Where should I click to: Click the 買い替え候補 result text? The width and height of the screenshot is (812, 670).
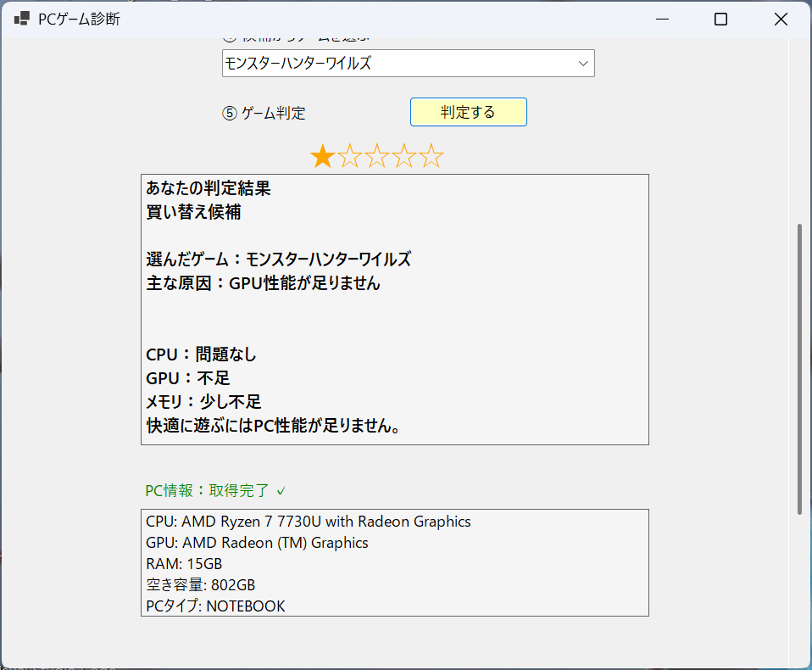194,212
